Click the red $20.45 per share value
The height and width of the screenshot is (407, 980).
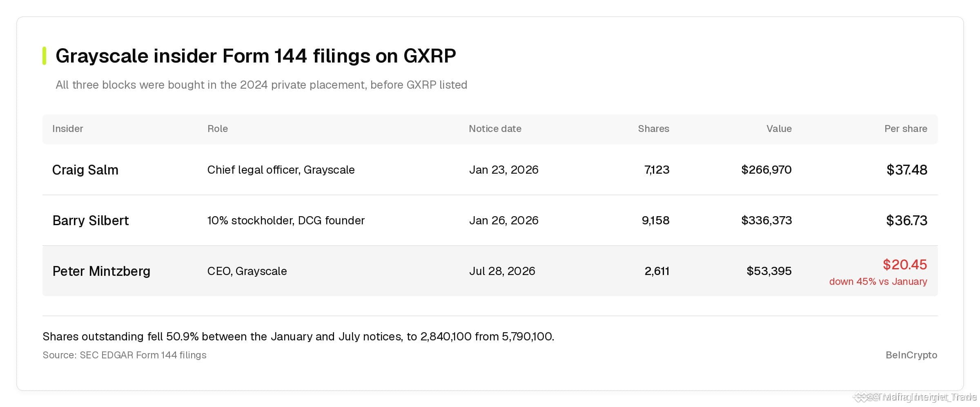point(904,265)
